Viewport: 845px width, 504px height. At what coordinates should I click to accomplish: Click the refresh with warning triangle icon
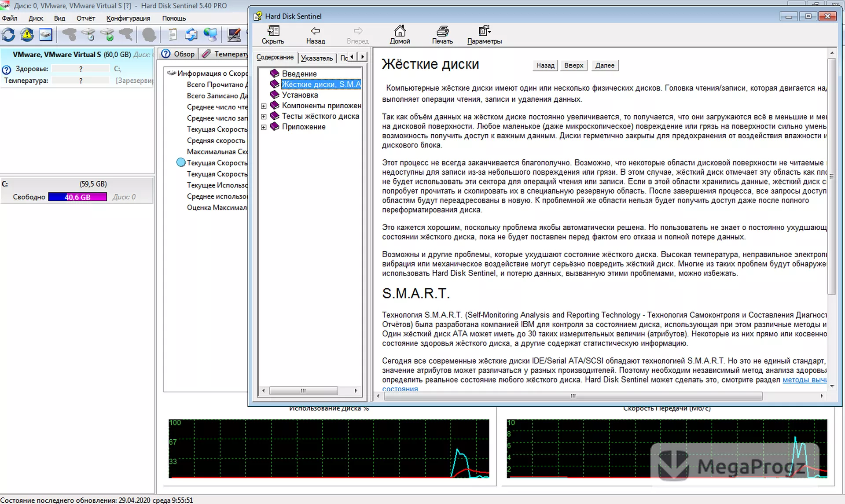pyautogui.click(x=27, y=34)
